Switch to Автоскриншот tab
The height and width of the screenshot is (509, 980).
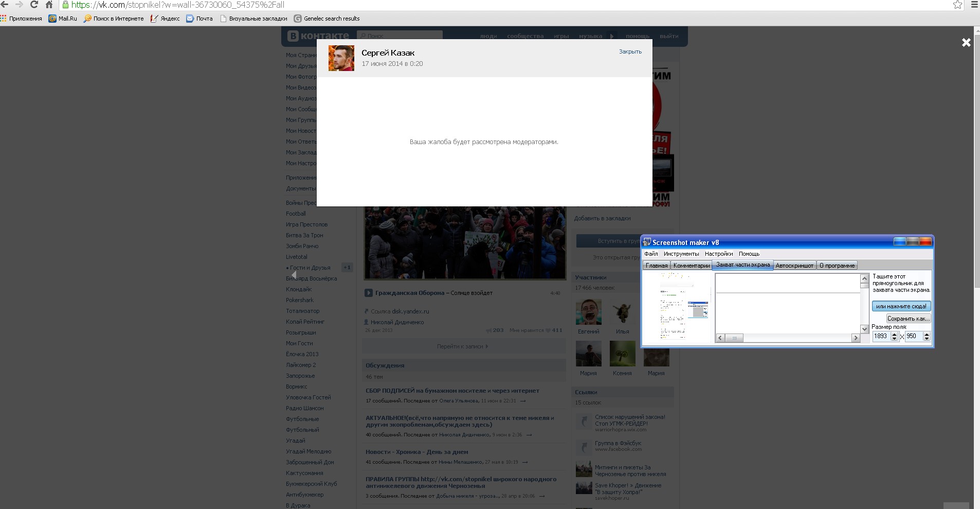coord(794,266)
